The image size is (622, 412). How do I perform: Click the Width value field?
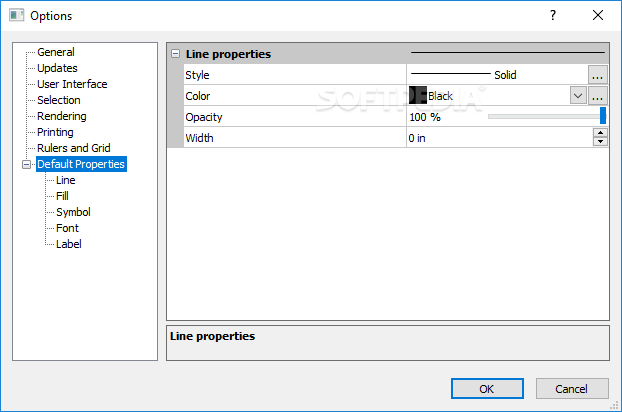click(500, 138)
